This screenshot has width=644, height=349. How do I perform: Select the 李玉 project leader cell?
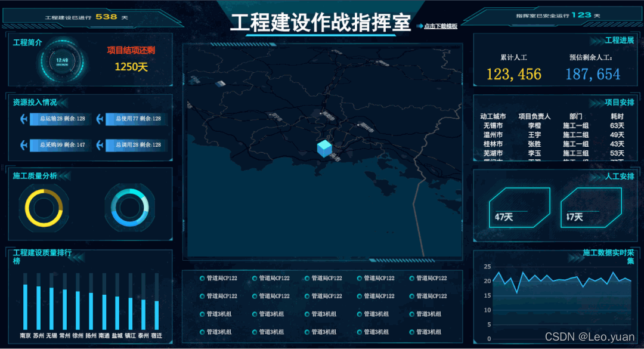tap(534, 153)
